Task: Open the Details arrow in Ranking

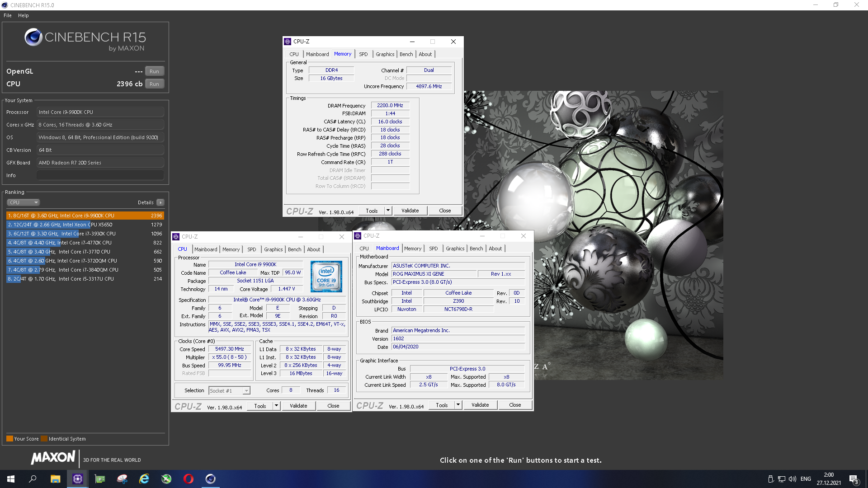Action: point(160,202)
